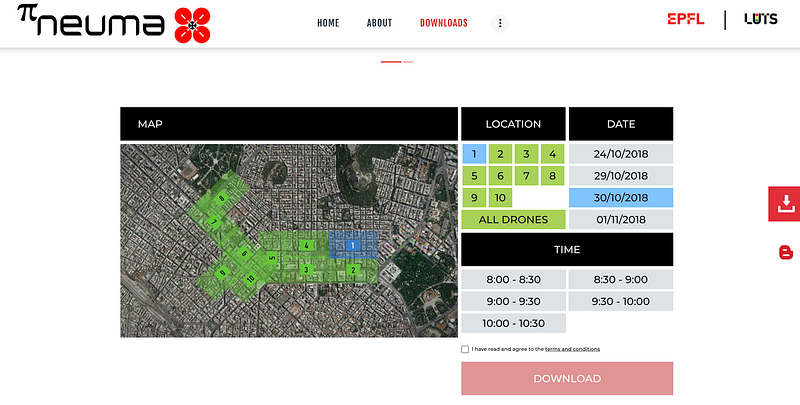Select location 2
The width and height of the screenshot is (800, 405).
(501, 154)
